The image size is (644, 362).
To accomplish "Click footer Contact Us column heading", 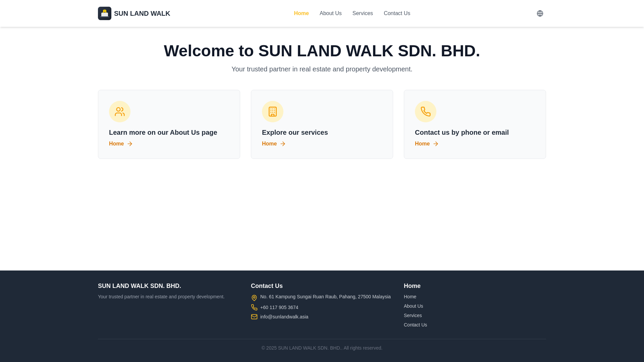I will point(267,286).
